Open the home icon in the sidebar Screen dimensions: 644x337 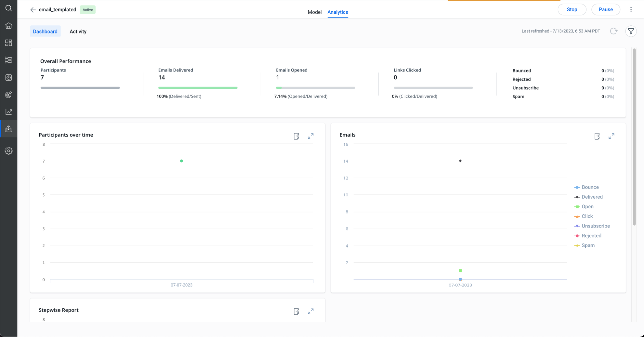(x=9, y=26)
